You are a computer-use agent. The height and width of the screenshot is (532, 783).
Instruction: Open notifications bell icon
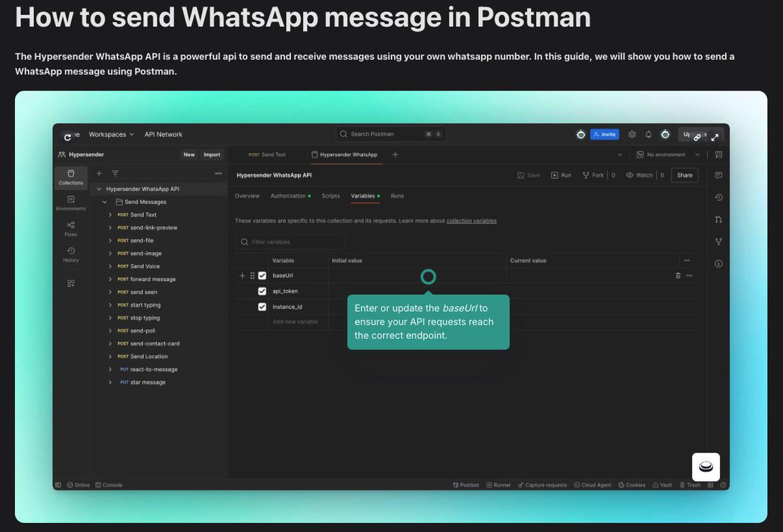pyautogui.click(x=649, y=134)
